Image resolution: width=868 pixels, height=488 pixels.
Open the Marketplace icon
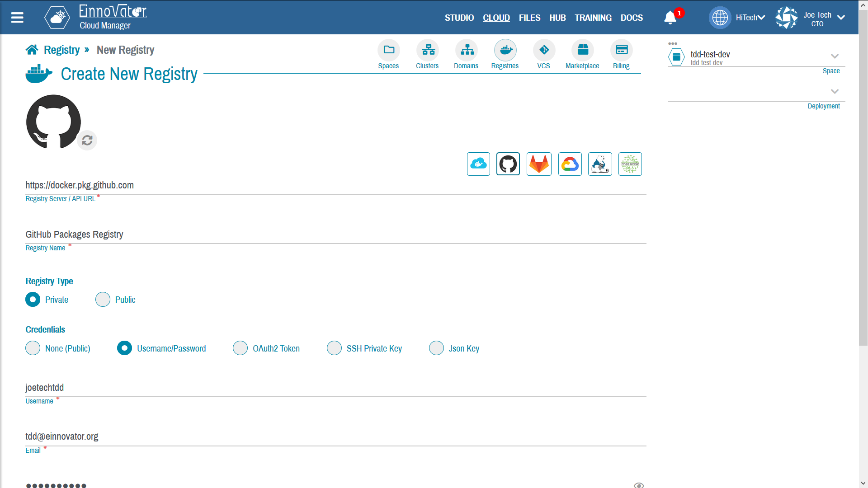coord(583,50)
